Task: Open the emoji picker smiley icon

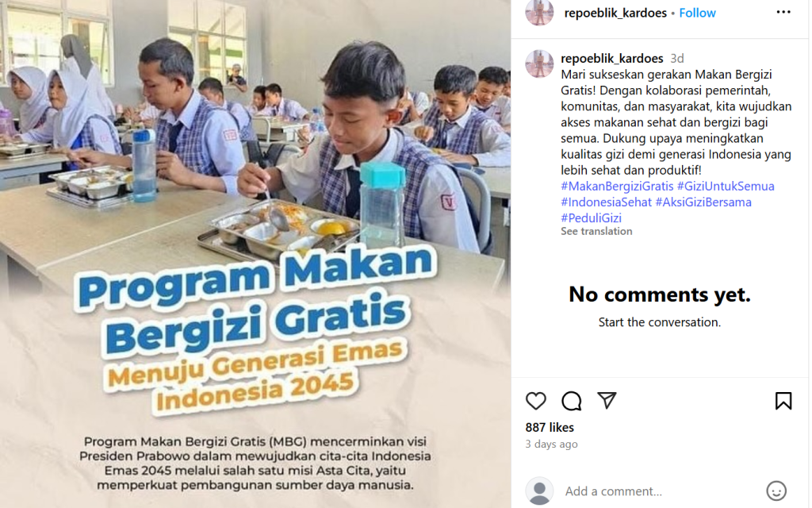Action: (776, 491)
